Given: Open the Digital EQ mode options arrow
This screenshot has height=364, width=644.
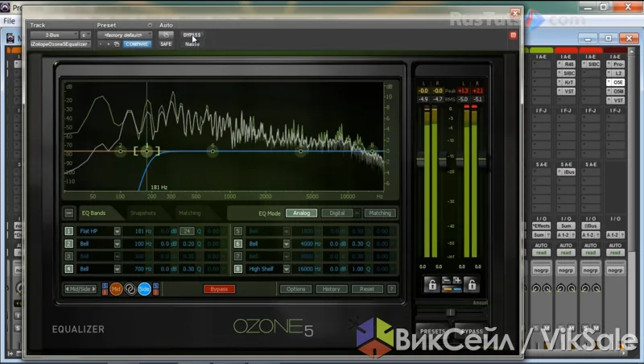Looking at the screenshot, I should pos(357,213).
